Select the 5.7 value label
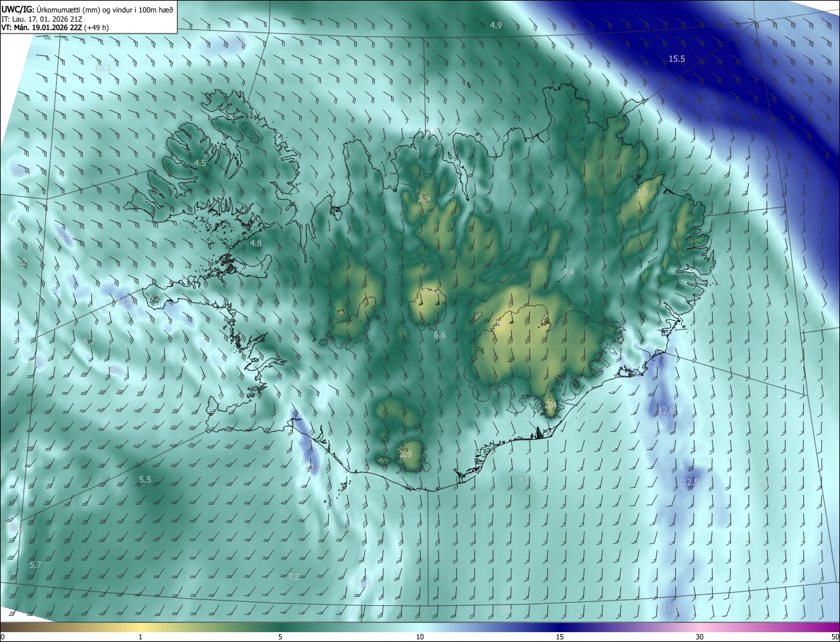The image size is (840, 642). (35, 565)
